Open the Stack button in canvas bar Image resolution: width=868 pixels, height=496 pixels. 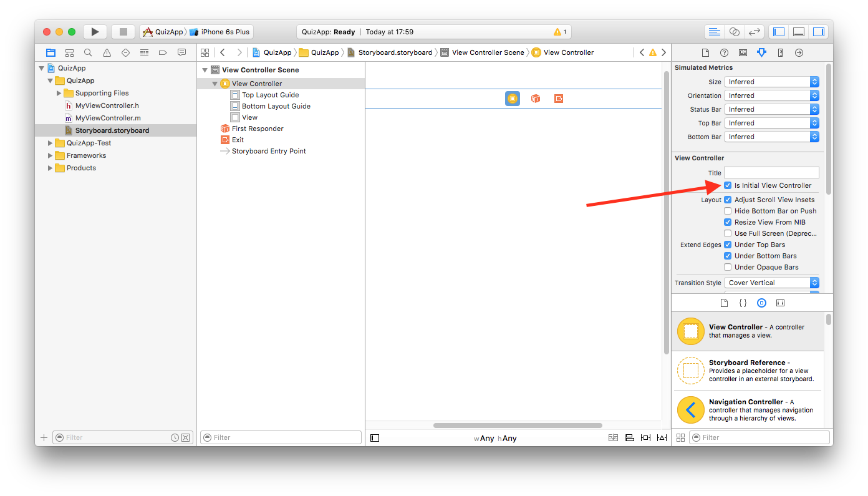click(614, 438)
